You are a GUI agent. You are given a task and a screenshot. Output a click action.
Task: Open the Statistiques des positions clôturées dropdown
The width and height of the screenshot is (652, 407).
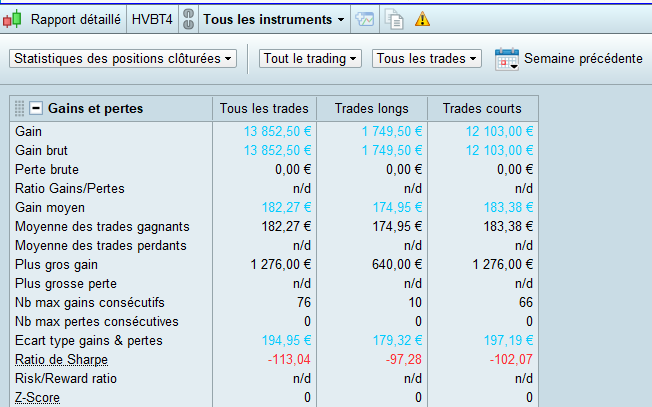(x=123, y=59)
